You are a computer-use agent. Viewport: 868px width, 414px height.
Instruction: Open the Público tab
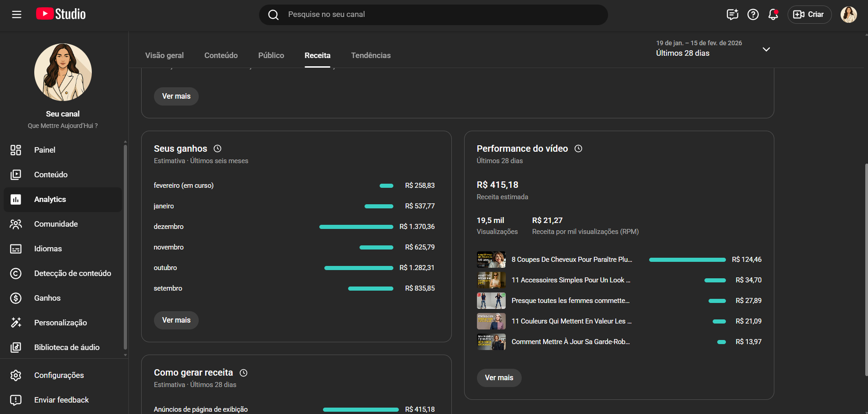pos(271,55)
